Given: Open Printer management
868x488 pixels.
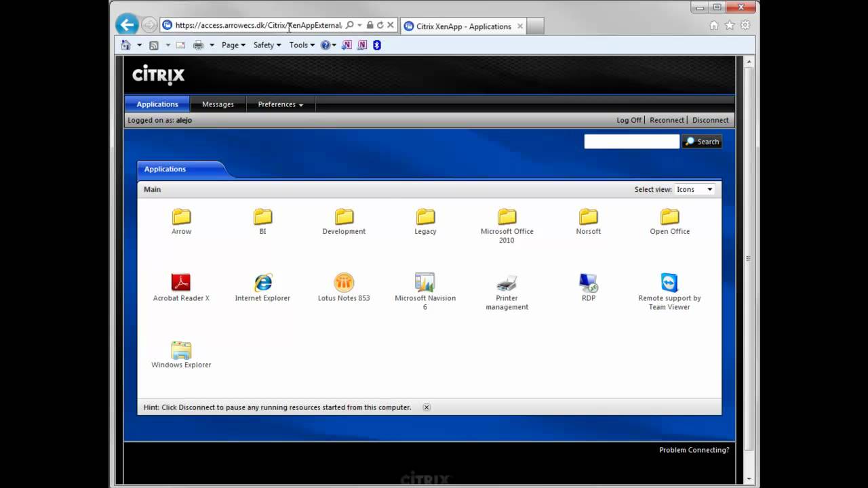Looking at the screenshot, I should tap(507, 291).
